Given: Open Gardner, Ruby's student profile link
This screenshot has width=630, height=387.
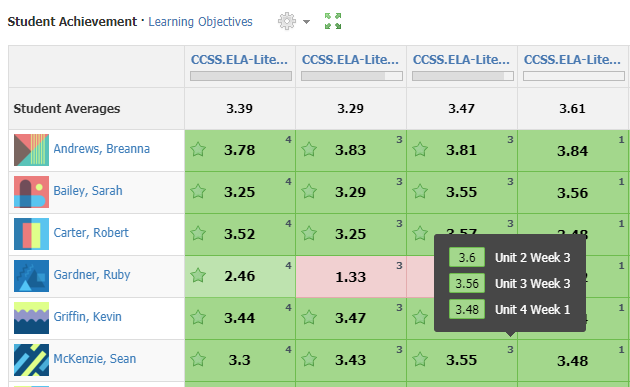Looking at the screenshot, I should (x=92, y=274).
